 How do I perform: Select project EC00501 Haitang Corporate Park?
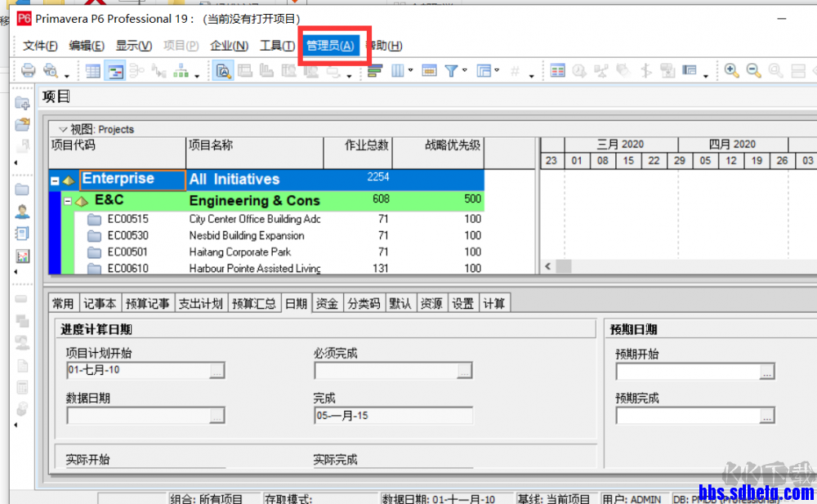266,252
